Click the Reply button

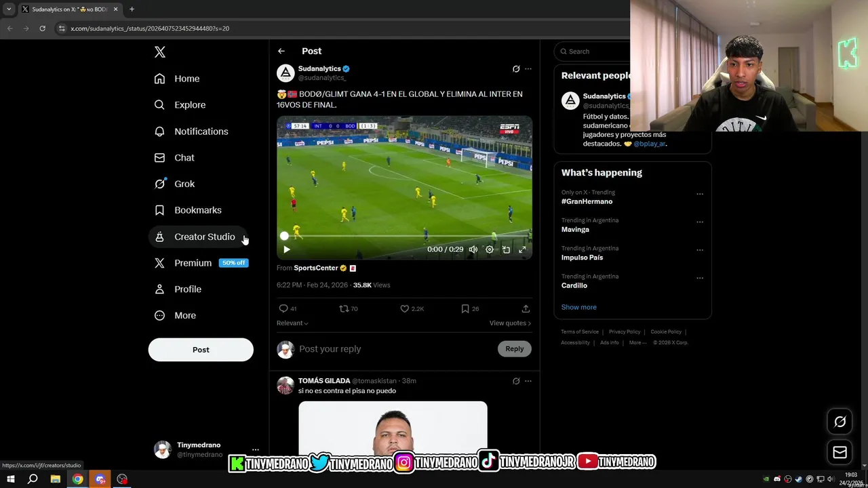coord(515,349)
